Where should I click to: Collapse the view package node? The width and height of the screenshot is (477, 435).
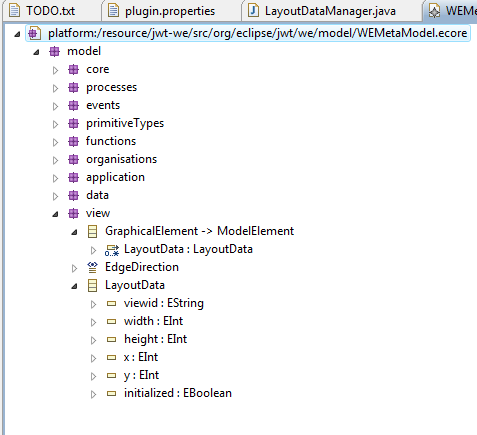click(55, 214)
